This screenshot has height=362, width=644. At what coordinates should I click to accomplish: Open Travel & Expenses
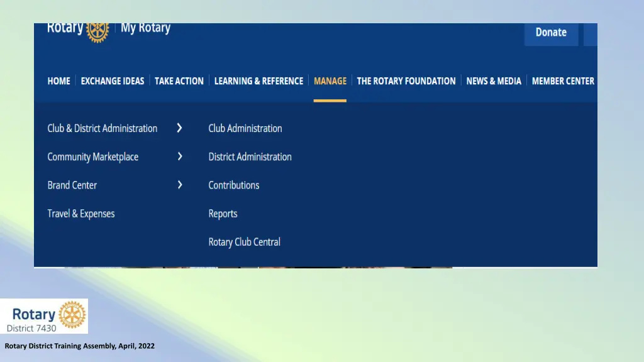[81, 214]
